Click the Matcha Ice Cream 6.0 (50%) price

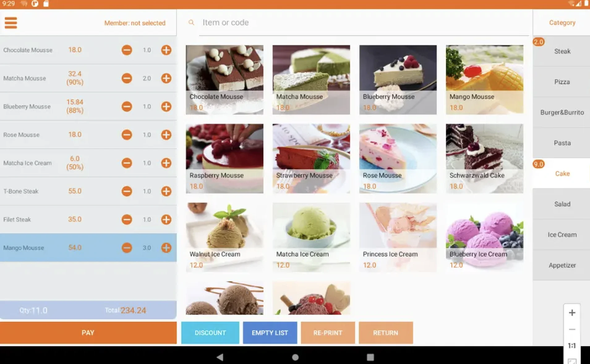pyautogui.click(x=75, y=163)
